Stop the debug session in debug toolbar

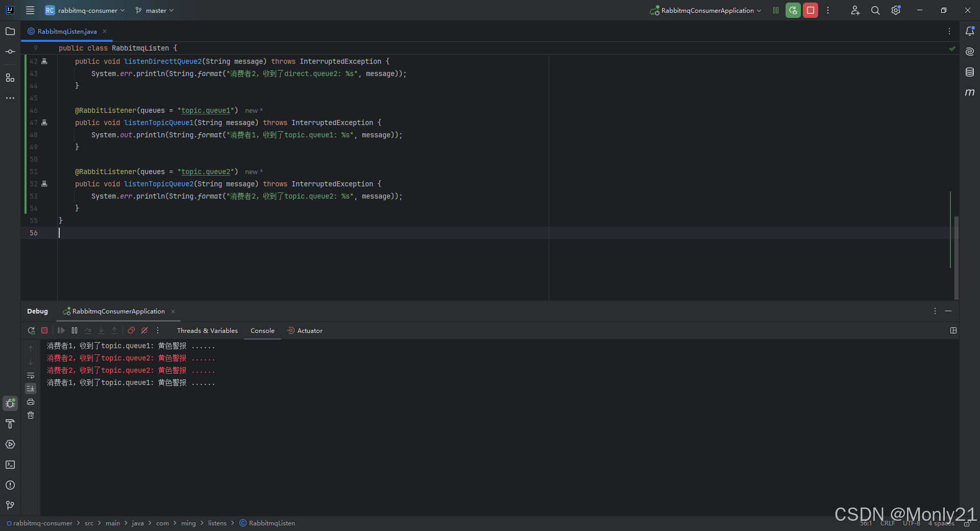(x=44, y=330)
